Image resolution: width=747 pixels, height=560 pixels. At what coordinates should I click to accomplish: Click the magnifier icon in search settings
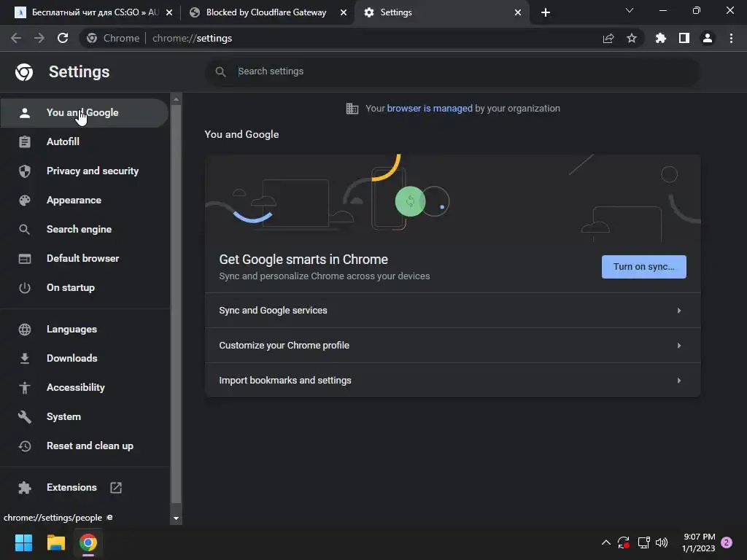220,71
